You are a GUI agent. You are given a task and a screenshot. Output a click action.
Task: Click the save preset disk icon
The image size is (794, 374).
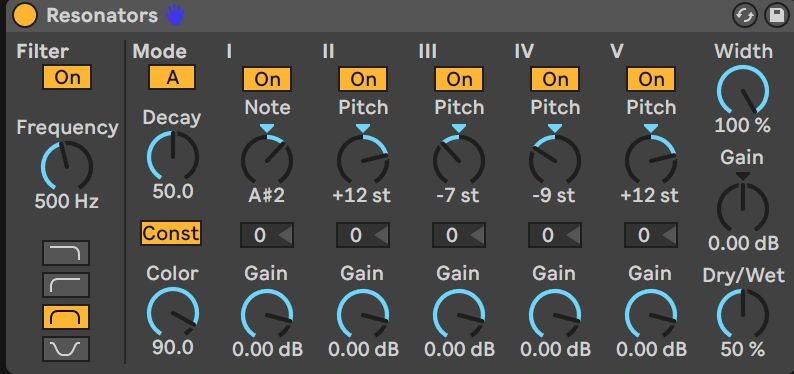[x=775, y=16]
